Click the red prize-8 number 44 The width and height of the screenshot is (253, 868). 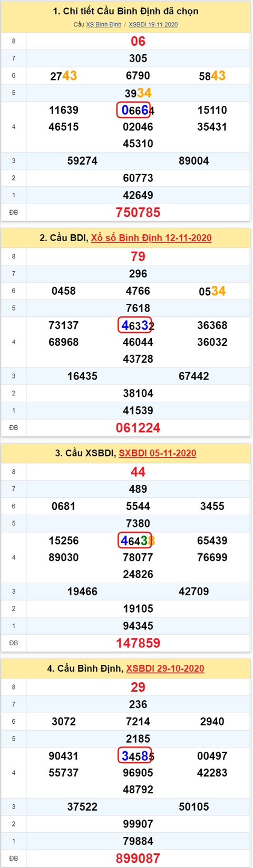(138, 472)
